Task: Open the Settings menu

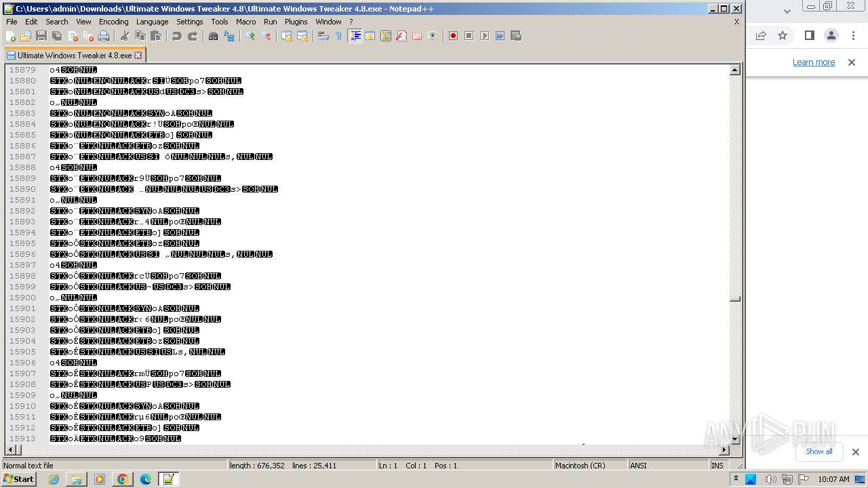Action: click(190, 22)
